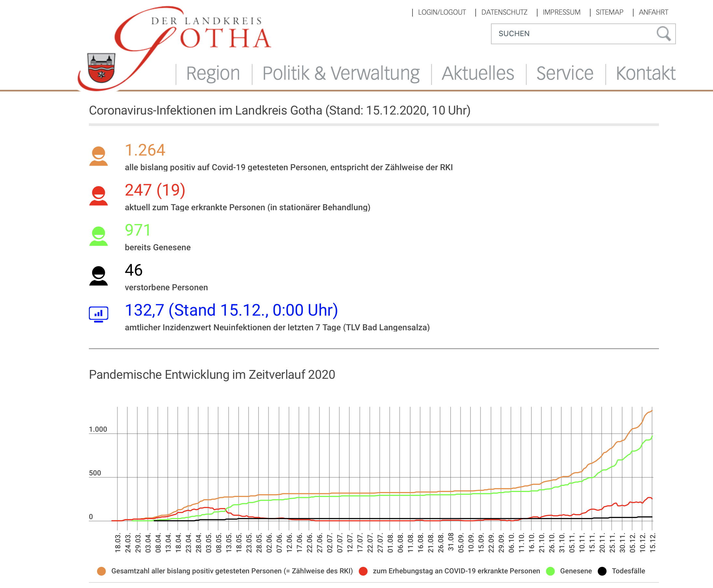The width and height of the screenshot is (713, 588).
Task: Click the orange person icon for total positives
Action: tap(99, 156)
